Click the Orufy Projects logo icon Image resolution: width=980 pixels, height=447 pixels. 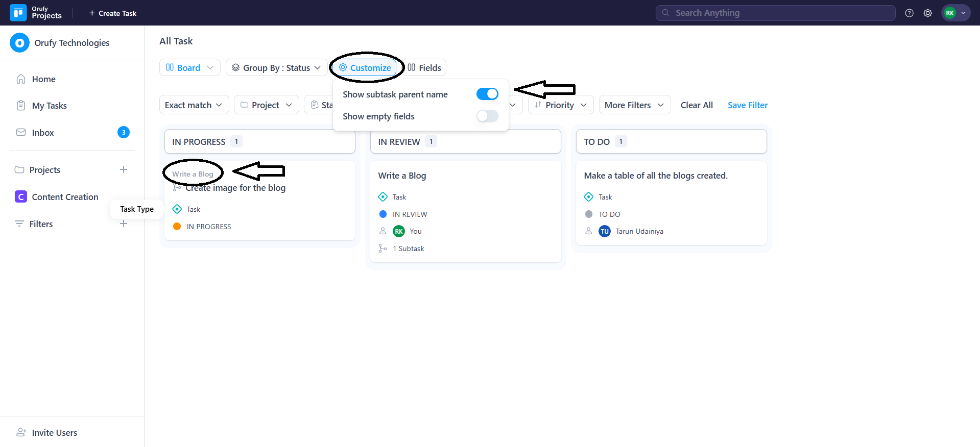coord(18,13)
